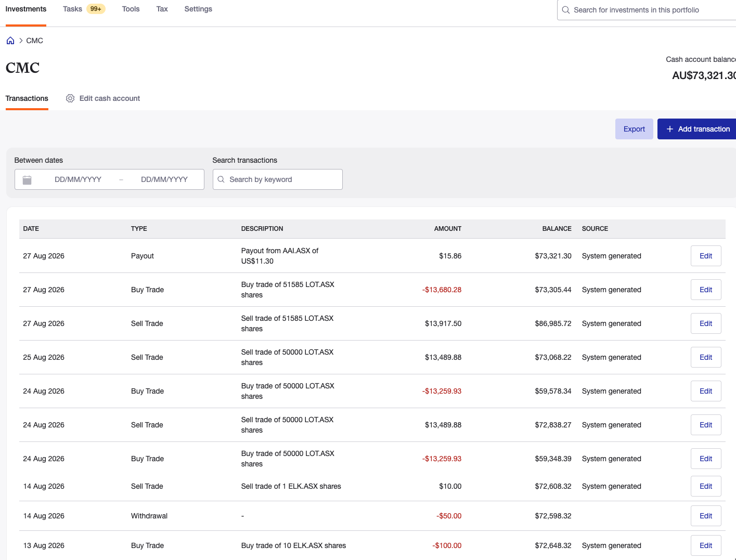Click the -$100.00 amount

click(447, 545)
